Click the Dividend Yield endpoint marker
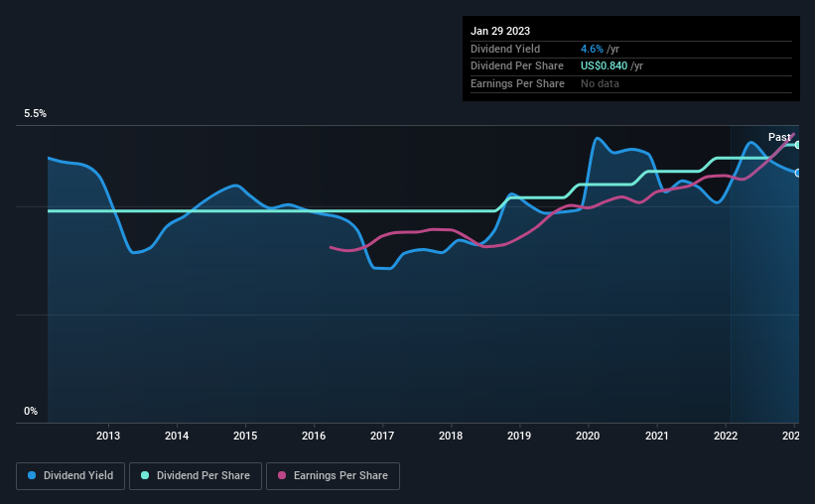This screenshot has width=815, height=504. click(x=798, y=173)
